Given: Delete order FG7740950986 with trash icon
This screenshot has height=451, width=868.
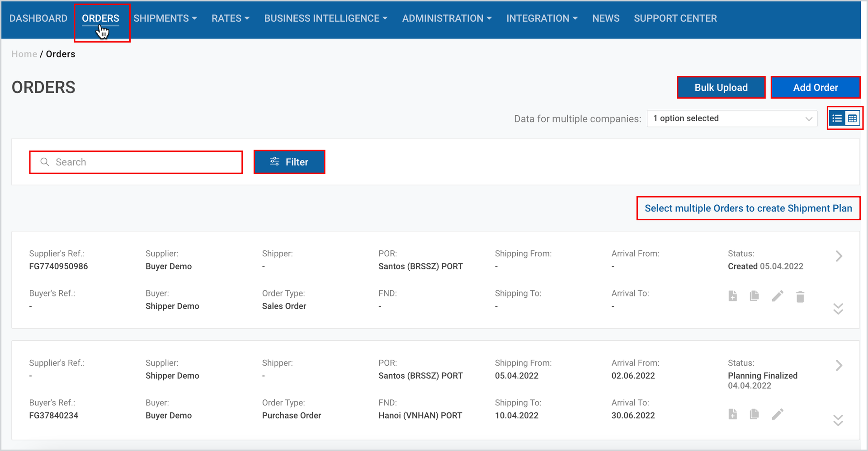Looking at the screenshot, I should point(800,296).
